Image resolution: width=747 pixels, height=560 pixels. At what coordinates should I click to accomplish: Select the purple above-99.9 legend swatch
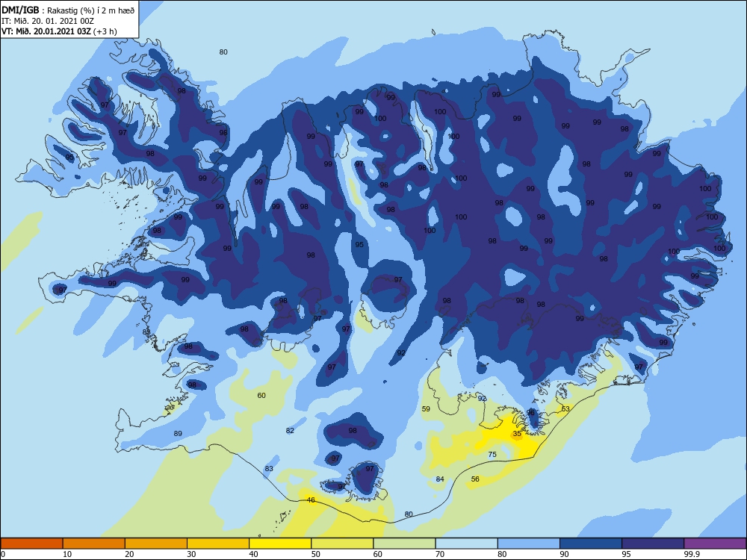pos(715,544)
